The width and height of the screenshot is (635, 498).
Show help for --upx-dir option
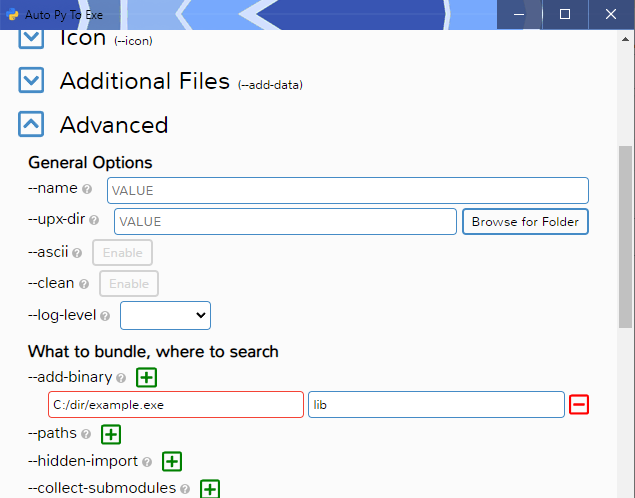[94, 220]
